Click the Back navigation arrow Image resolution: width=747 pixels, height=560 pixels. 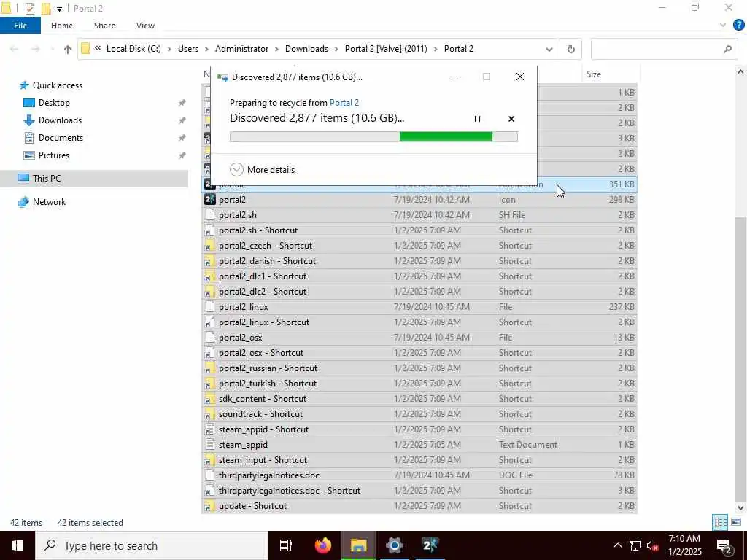[15, 49]
